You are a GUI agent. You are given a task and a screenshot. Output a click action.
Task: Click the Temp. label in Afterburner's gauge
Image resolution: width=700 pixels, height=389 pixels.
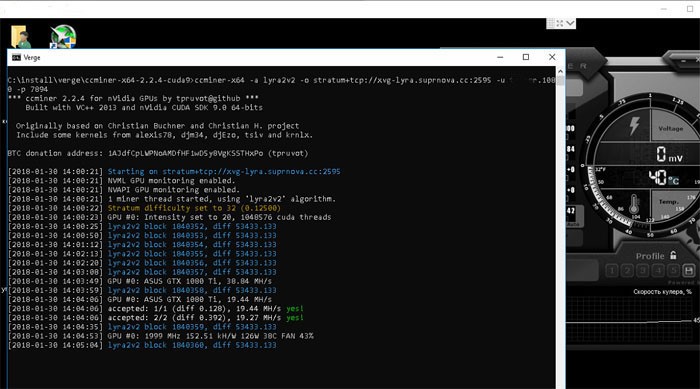pyautogui.click(x=669, y=202)
